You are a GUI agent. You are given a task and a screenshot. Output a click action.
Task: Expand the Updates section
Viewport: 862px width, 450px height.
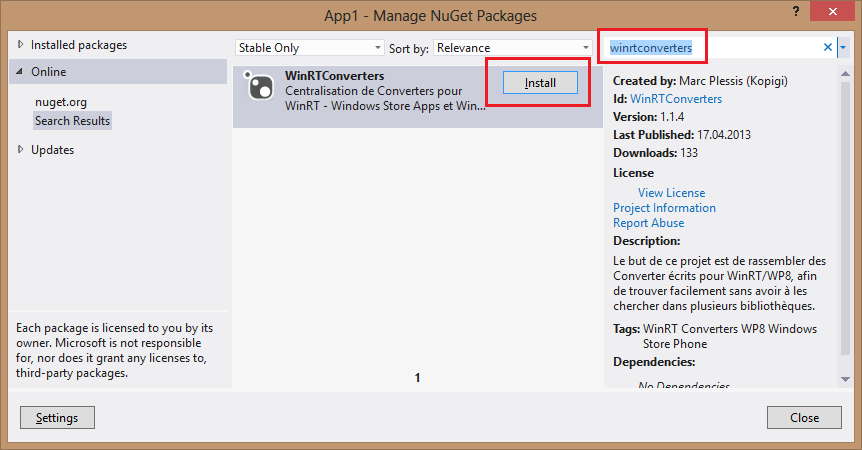[20, 149]
